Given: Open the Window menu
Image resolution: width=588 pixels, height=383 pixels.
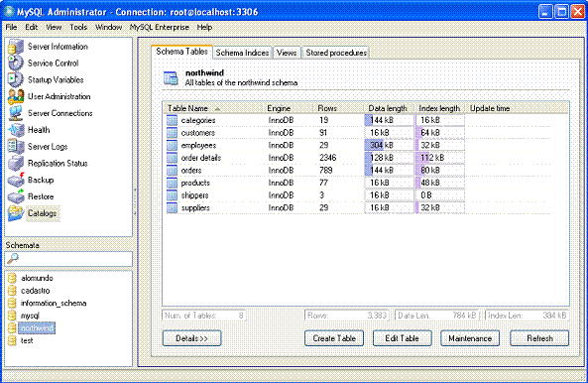Looking at the screenshot, I should click(108, 27).
